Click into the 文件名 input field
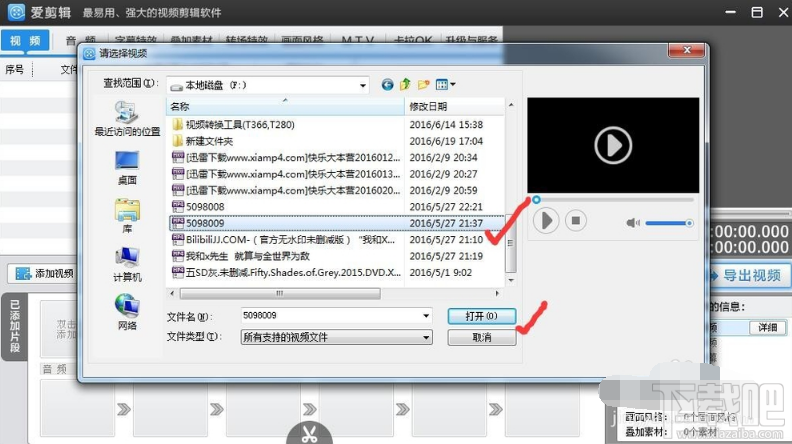Image resolution: width=792 pixels, height=444 pixels. [331, 316]
